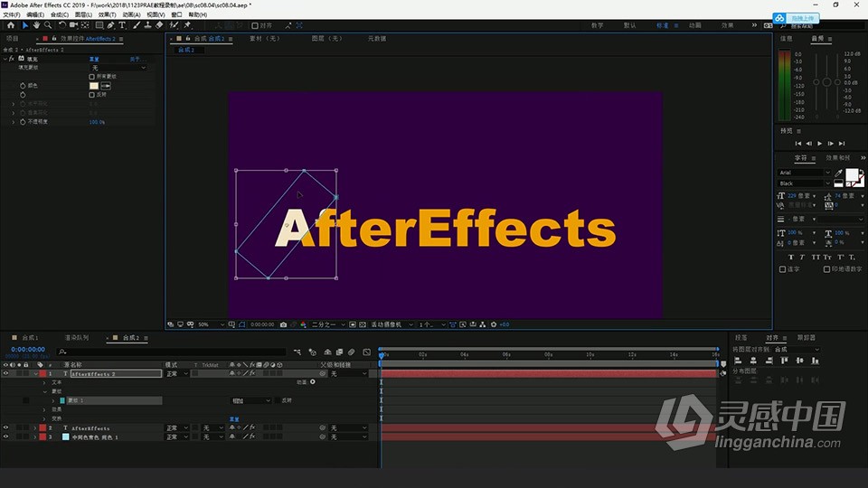
Task: Open the 填充蒙版 mask dropdown set to 无
Action: 118,68
